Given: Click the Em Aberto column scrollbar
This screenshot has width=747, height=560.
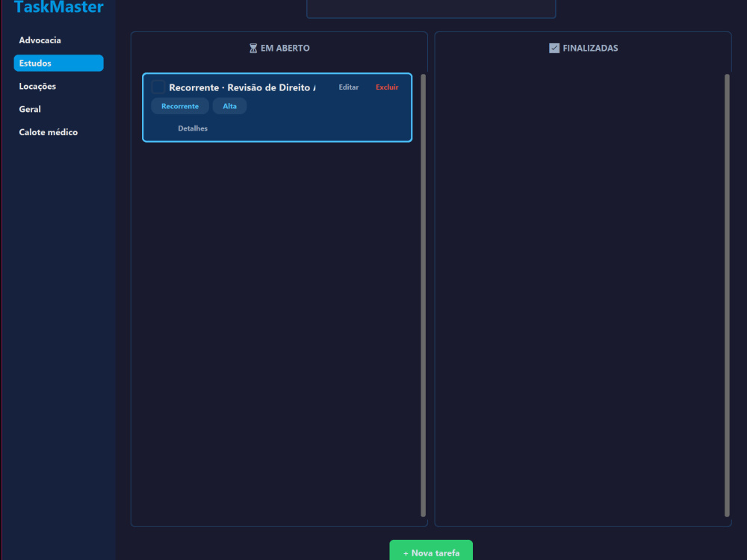Looking at the screenshot, I should pos(423,295).
